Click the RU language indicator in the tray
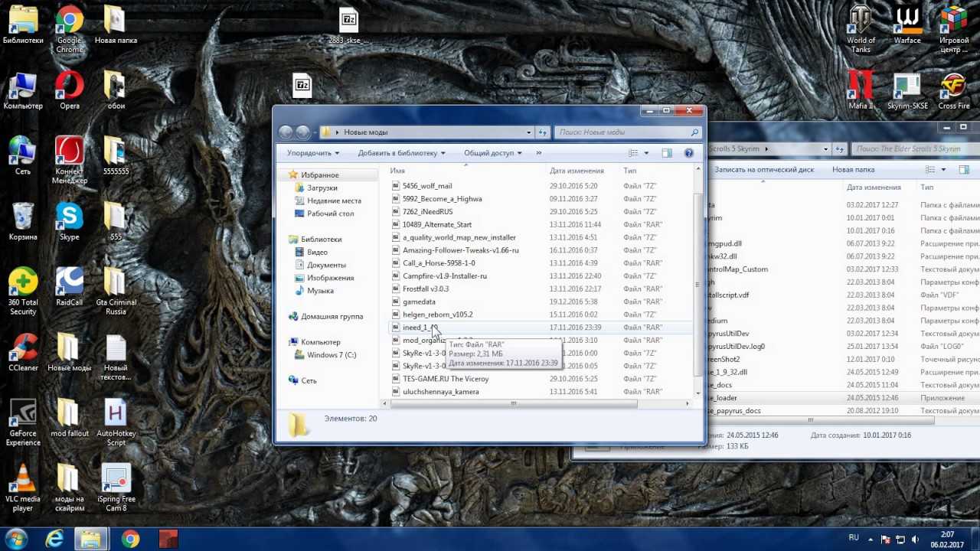980x551 pixels. [x=854, y=538]
